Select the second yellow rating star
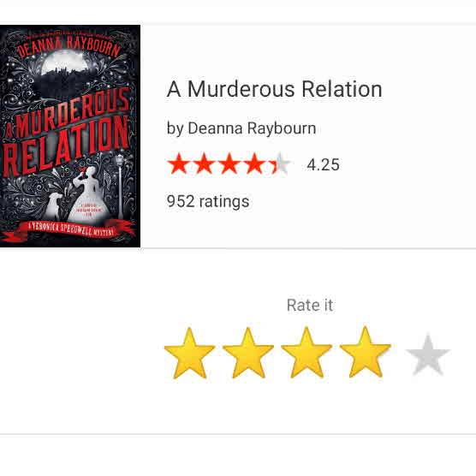 248,353
